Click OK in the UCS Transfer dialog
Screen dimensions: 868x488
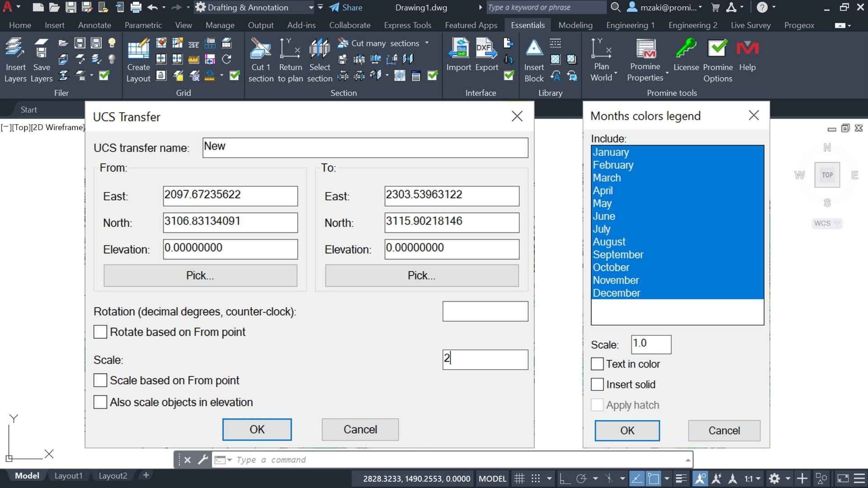click(x=256, y=429)
